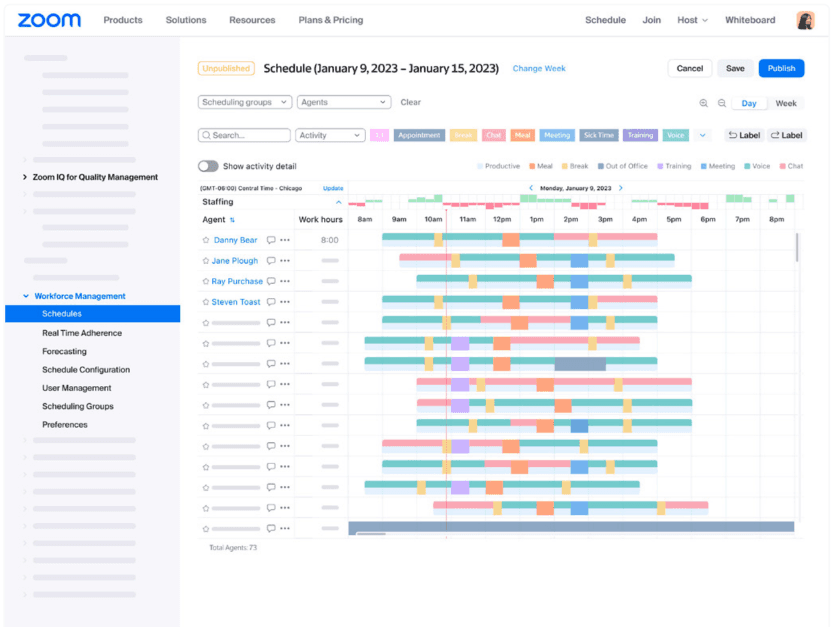
Task: Open comment bubble for Jane Plough
Action: (x=271, y=261)
